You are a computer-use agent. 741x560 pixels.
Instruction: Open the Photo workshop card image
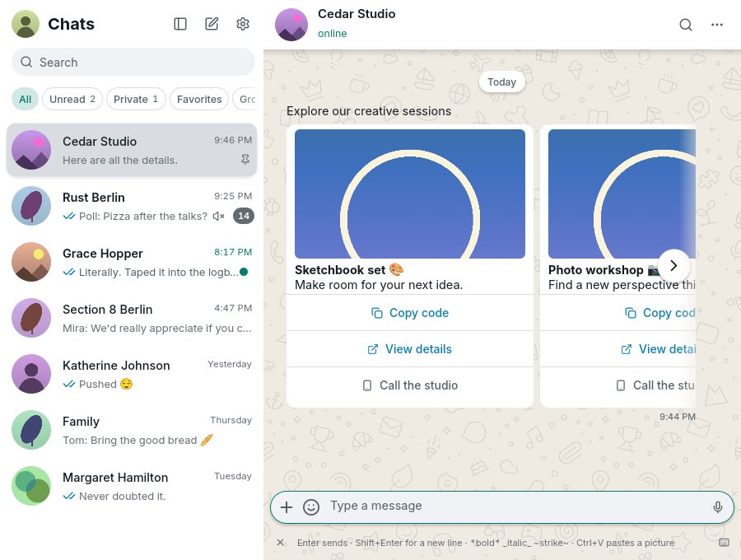(622, 194)
